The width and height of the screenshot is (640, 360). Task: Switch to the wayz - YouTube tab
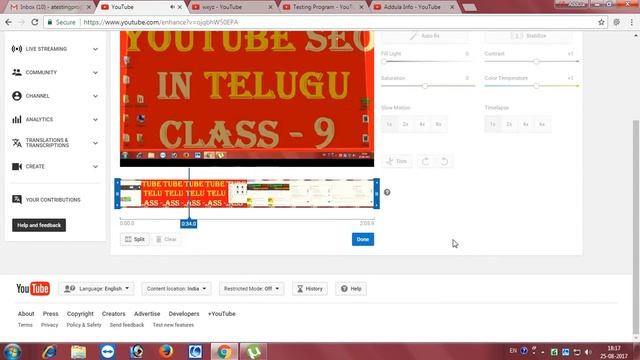(231, 7)
